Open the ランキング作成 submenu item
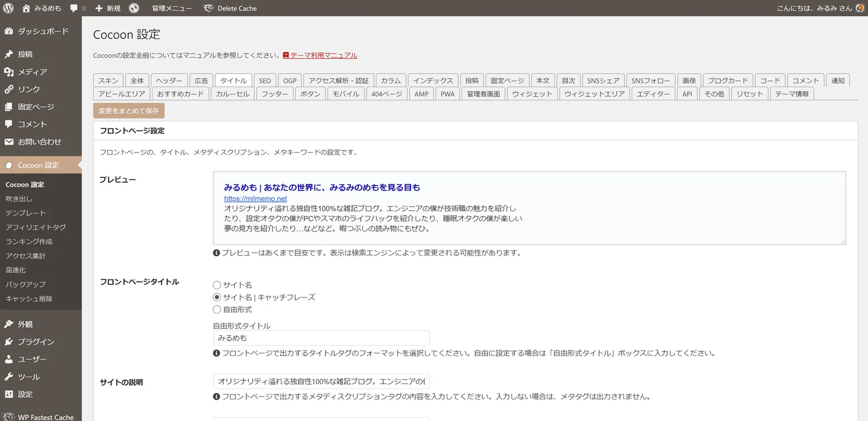 coord(29,242)
